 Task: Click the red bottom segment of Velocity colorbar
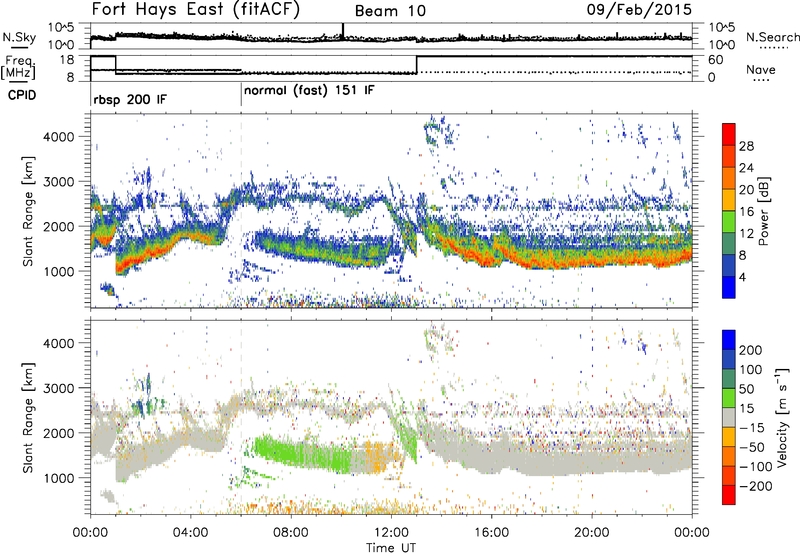point(729,495)
